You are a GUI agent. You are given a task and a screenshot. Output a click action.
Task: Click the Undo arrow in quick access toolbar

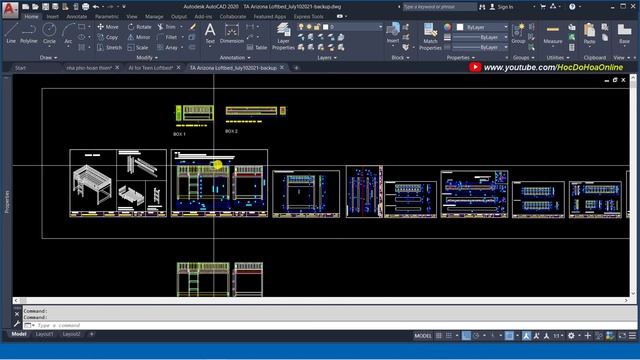click(x=96, y=7)
